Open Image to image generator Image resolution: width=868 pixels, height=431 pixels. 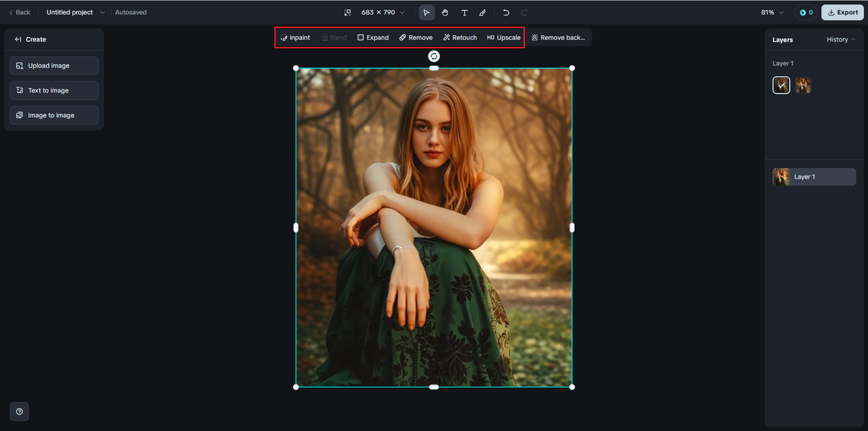pos(54,115)
